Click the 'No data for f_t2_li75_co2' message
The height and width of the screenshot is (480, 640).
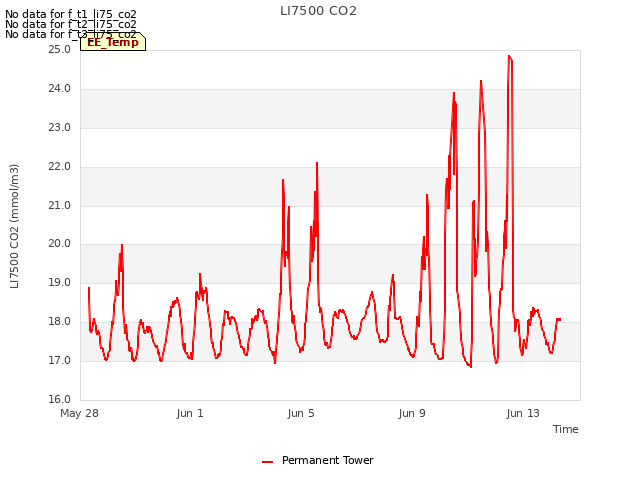click(x=71, y=24)
